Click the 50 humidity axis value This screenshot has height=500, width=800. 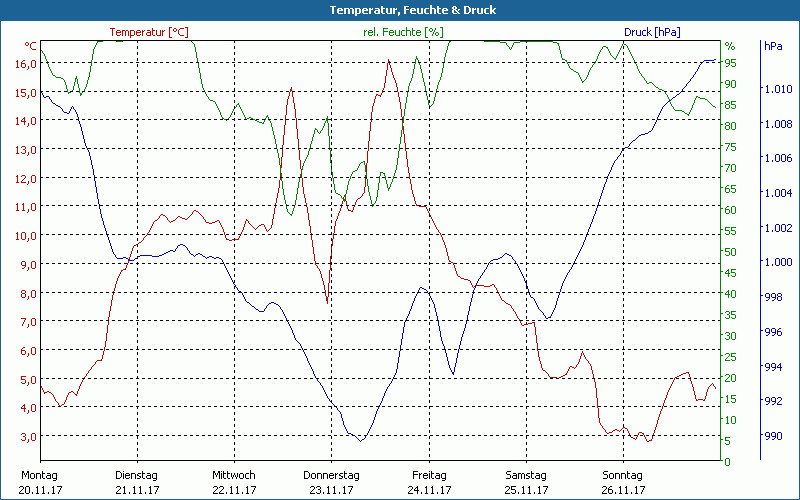click(x=730, y=252)
